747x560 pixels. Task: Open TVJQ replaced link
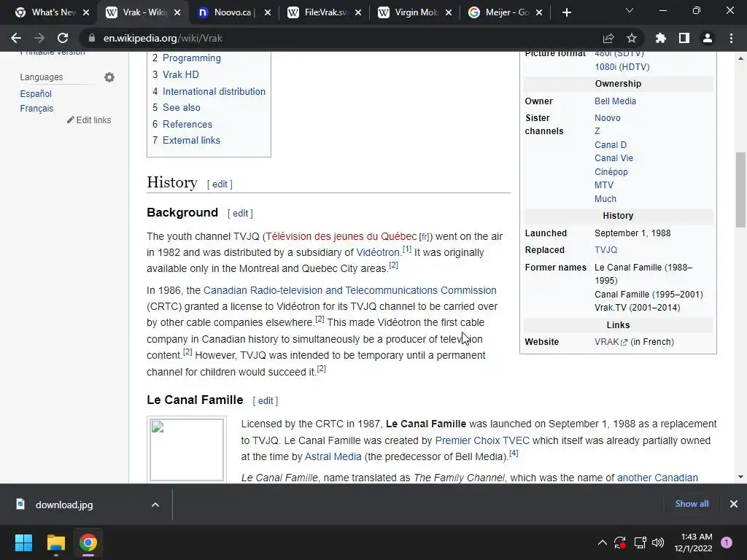point(605,250)
